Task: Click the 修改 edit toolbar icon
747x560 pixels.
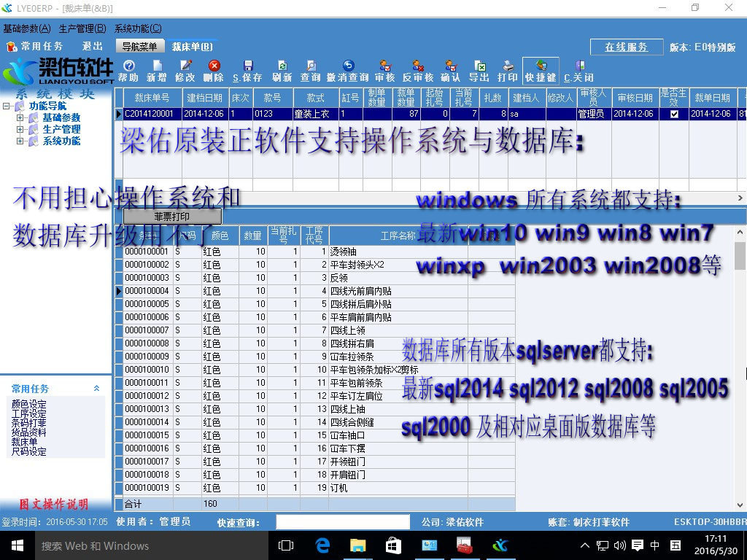Action: [185, 71]
